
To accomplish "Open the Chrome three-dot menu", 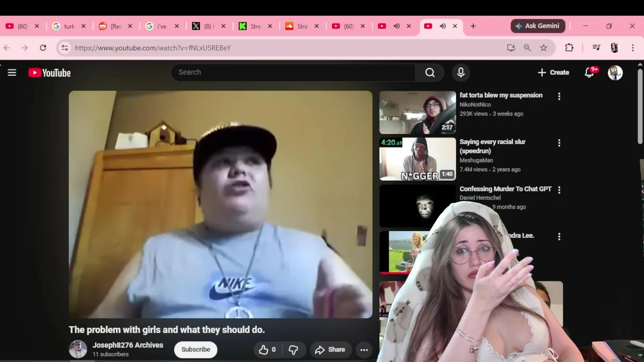I will (632, 48).
